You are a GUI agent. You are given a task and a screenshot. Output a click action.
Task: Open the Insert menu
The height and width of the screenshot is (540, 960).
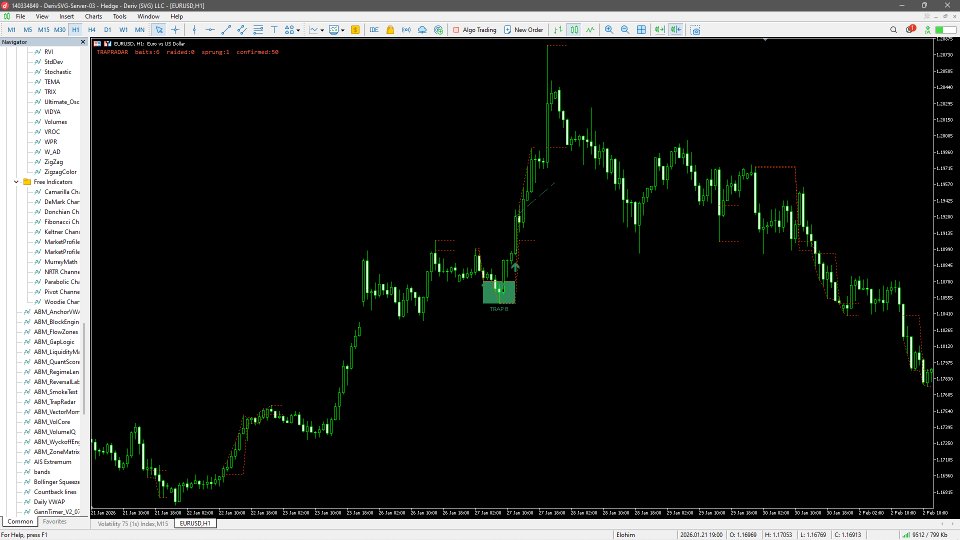pos(67,17)
